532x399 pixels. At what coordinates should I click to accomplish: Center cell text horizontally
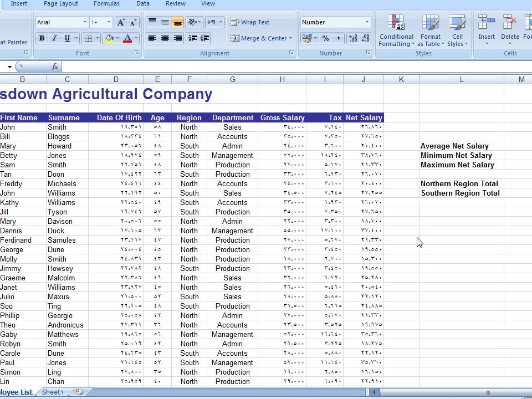point(165,38)
